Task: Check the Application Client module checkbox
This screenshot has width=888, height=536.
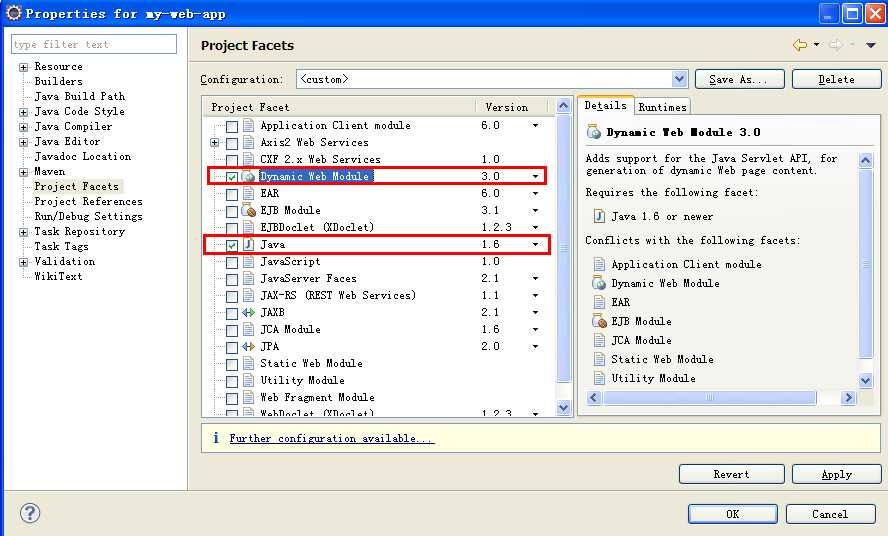Action: tap(232, 126)
